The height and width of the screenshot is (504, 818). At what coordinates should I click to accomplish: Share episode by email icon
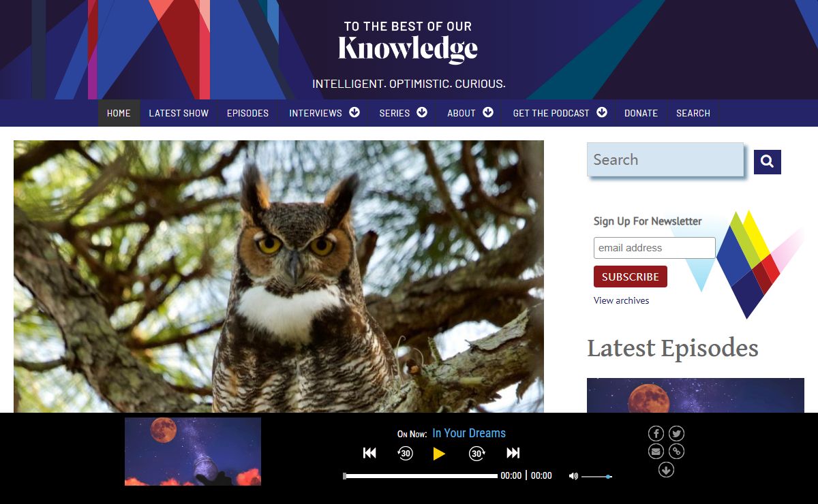point(656,451)
